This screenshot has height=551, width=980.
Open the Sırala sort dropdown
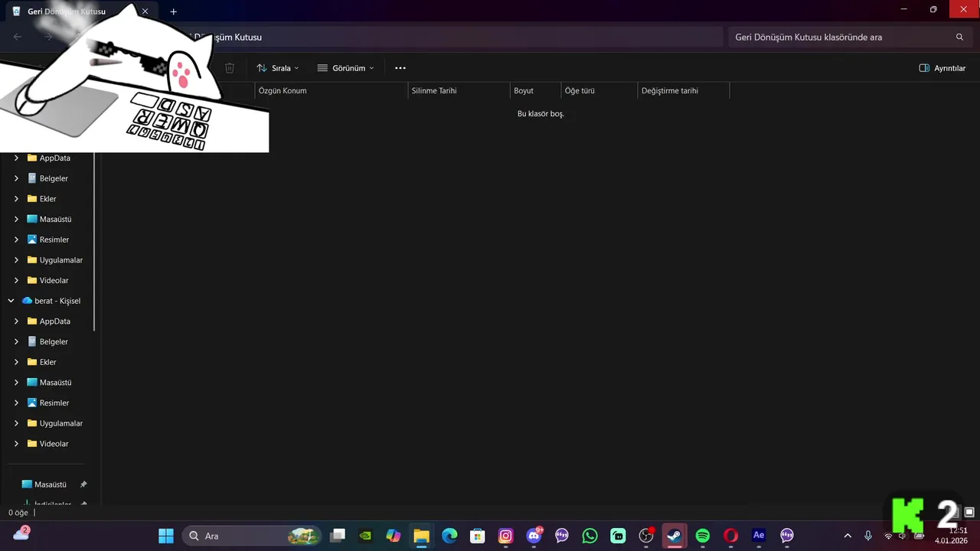click(x=278, y=68)
